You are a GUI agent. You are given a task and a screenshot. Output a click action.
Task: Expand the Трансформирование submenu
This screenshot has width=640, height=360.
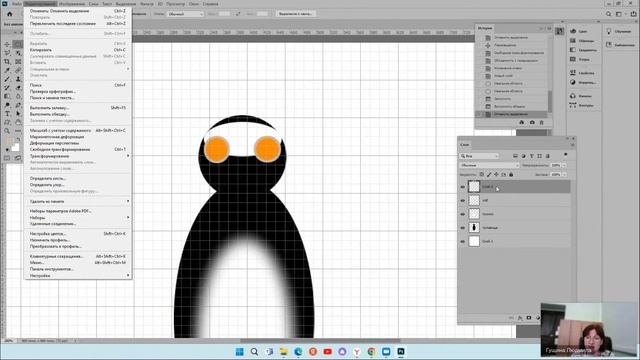(78, 156)
